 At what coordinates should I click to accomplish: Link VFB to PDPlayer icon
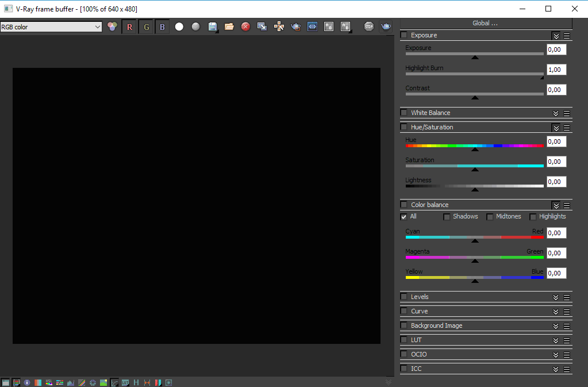tap(312, 26)
